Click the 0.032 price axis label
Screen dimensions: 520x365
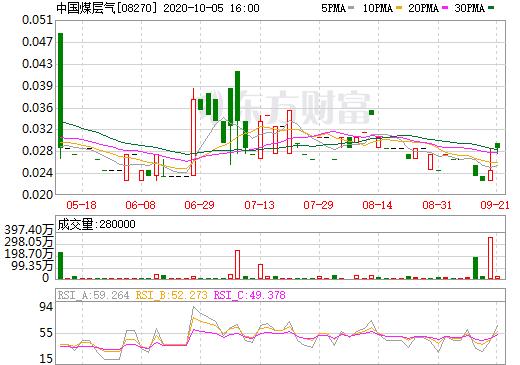(37, 129)
